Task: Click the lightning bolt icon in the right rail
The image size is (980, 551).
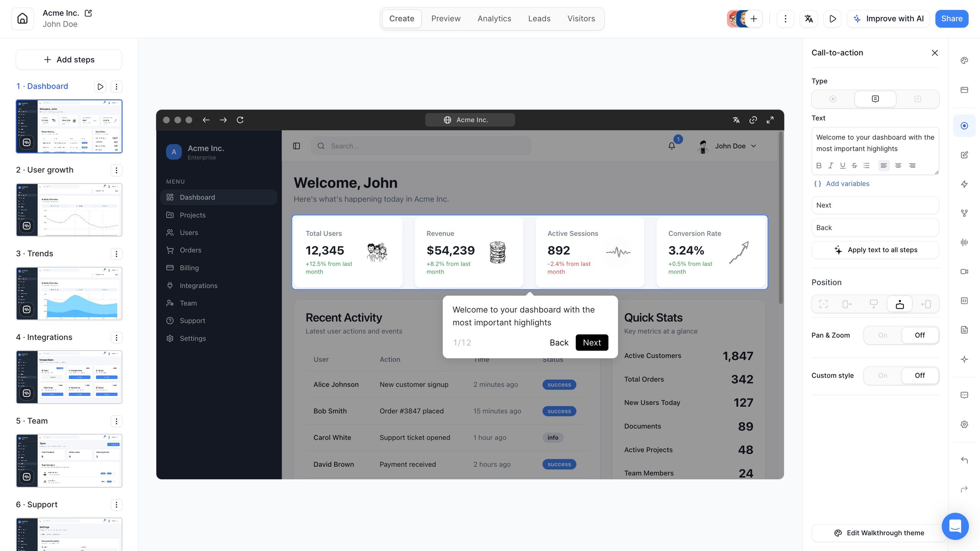Action: coord(964,184)
